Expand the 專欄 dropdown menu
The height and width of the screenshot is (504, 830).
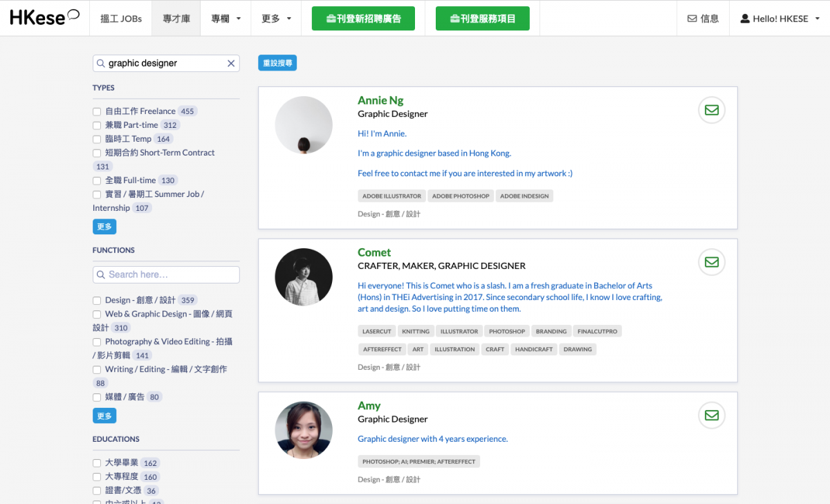(x=225, y=19)
